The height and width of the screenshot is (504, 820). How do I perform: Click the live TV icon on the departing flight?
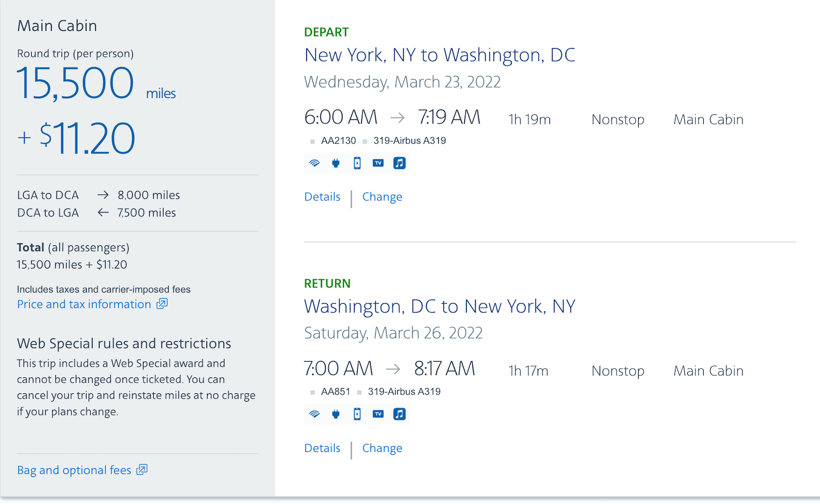tap(378, 163)
